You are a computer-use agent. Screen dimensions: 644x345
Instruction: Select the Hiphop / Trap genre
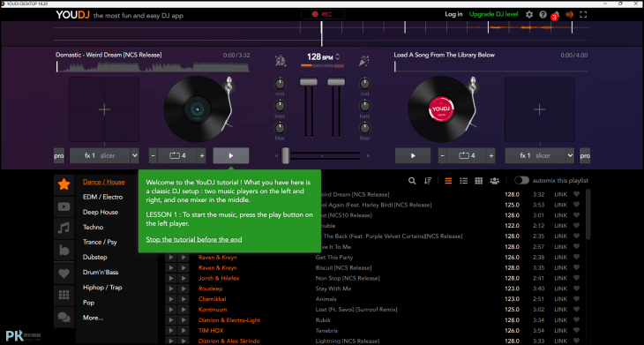102,288
